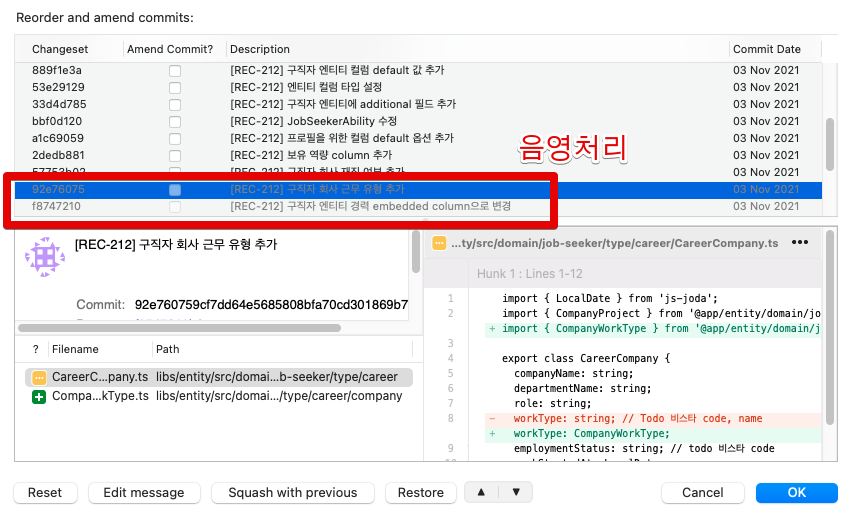Click Squash with previous button
Image resolution: width=846 pixels, height=515 pixels.
tap(292, 493)
